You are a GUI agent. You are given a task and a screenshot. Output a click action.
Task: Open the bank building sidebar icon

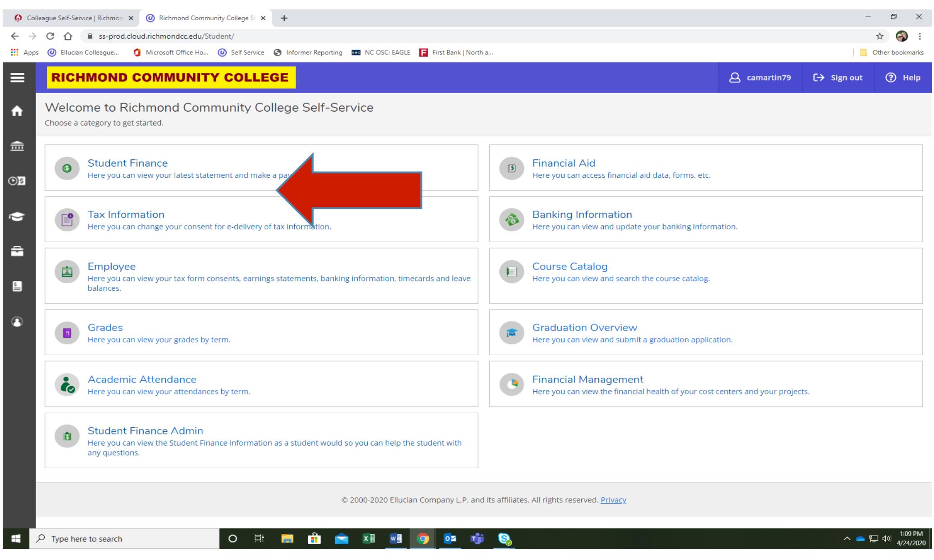[x=17, y=147]
